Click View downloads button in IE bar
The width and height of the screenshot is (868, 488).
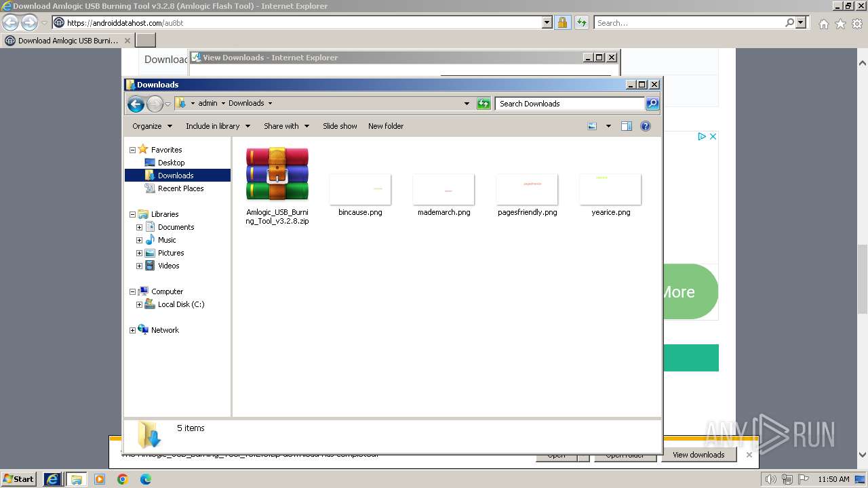[698, 455]
